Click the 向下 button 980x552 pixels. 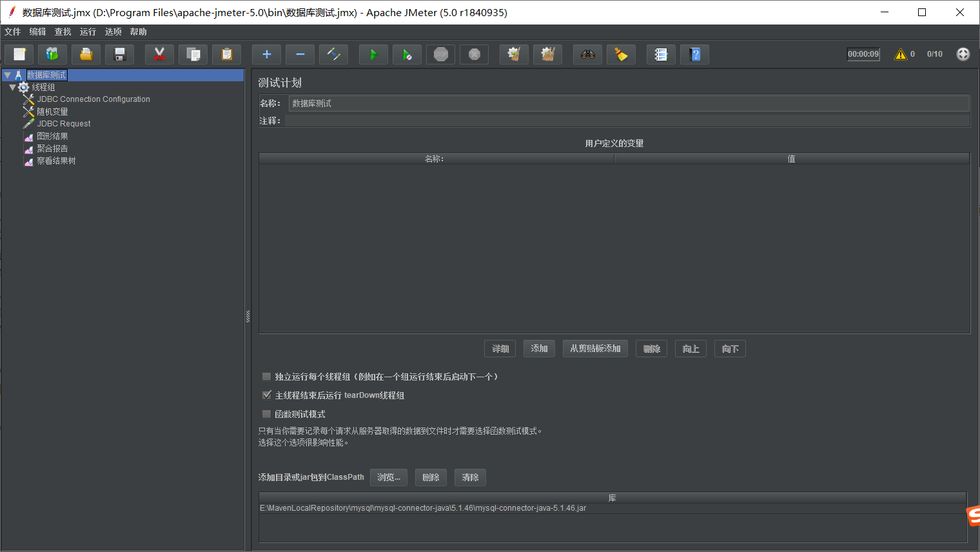click(730, 349)
